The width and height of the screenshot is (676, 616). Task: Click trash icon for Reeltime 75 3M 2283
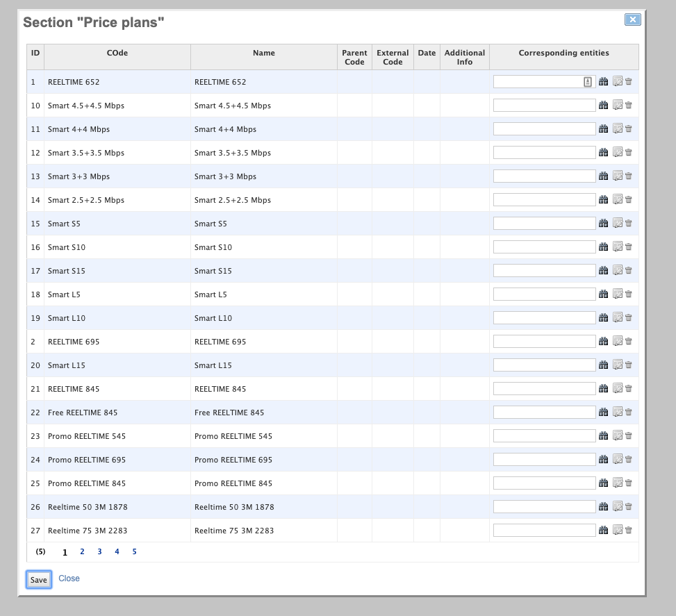[629, 530]
